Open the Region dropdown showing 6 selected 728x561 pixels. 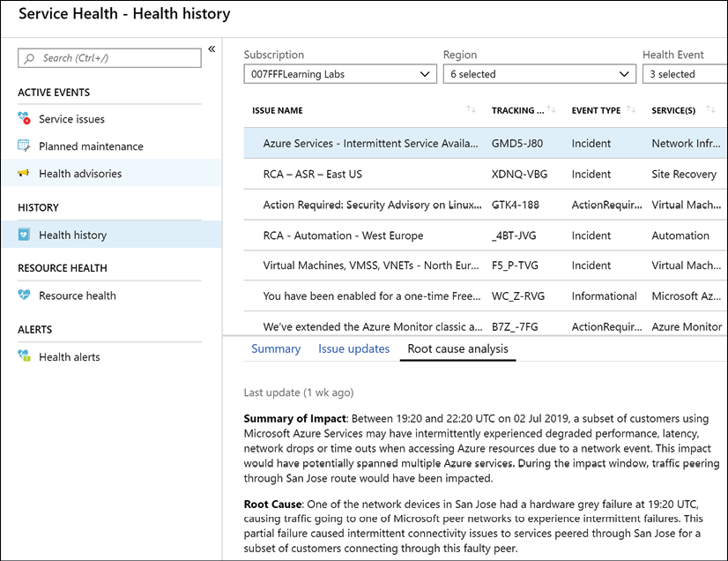coord(539,74)
